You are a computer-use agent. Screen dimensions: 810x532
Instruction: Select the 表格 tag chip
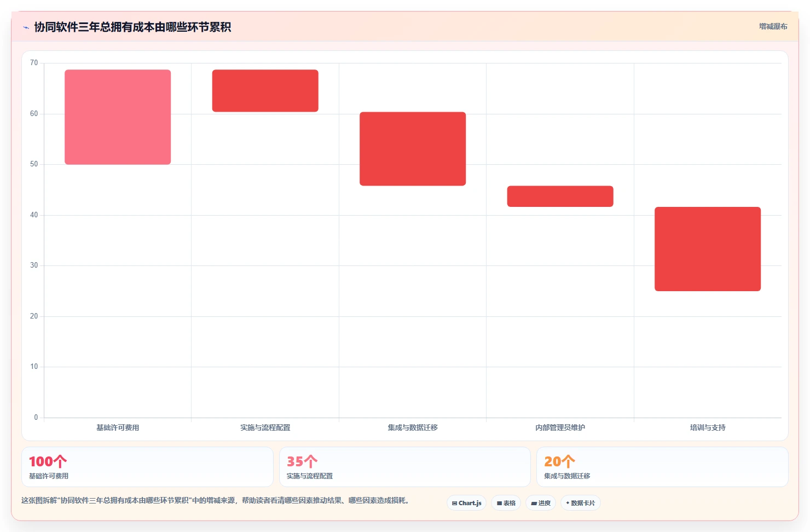[506, 503]
